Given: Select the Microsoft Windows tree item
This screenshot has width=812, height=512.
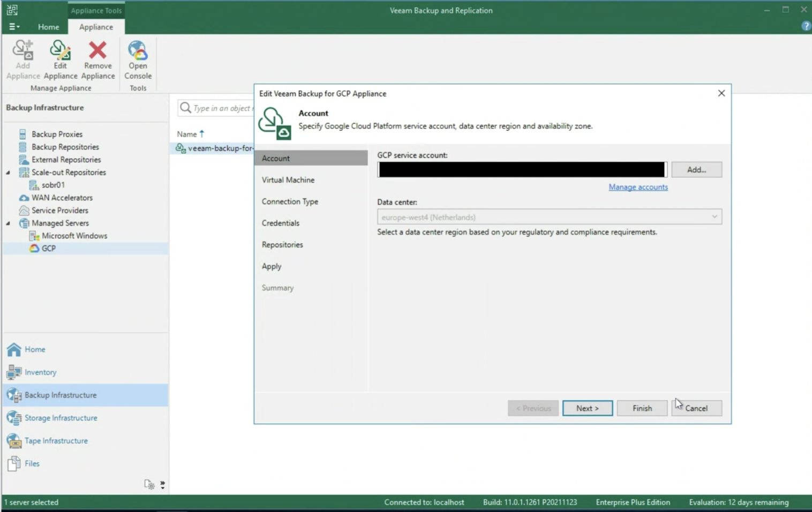Looking at the screenshot, I should [x=74, y=236].
